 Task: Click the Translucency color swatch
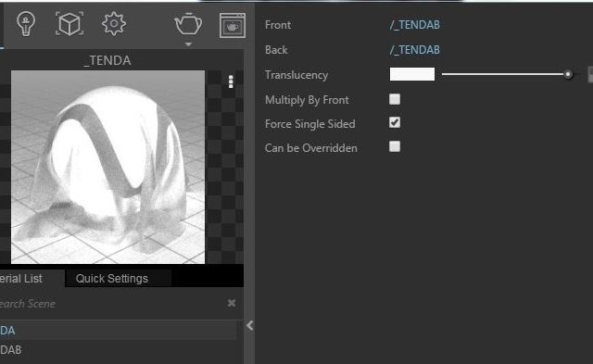pyautogui.click(x=411, y=74)
